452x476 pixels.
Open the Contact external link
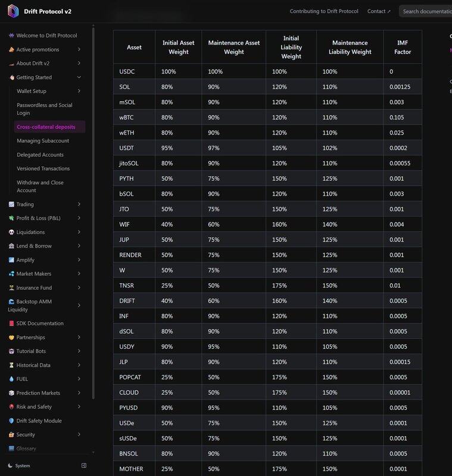coord(379,11)
